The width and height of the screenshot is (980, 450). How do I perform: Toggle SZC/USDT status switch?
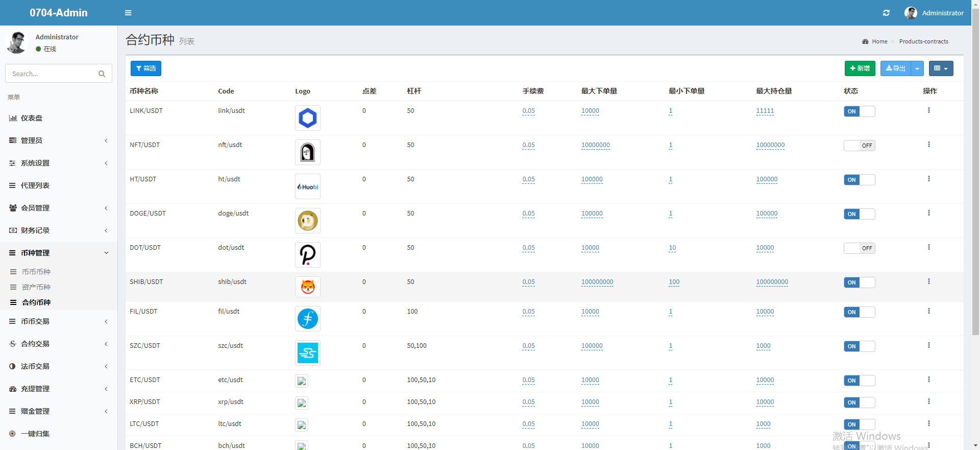pyautogui.click(x=859, y=346)
